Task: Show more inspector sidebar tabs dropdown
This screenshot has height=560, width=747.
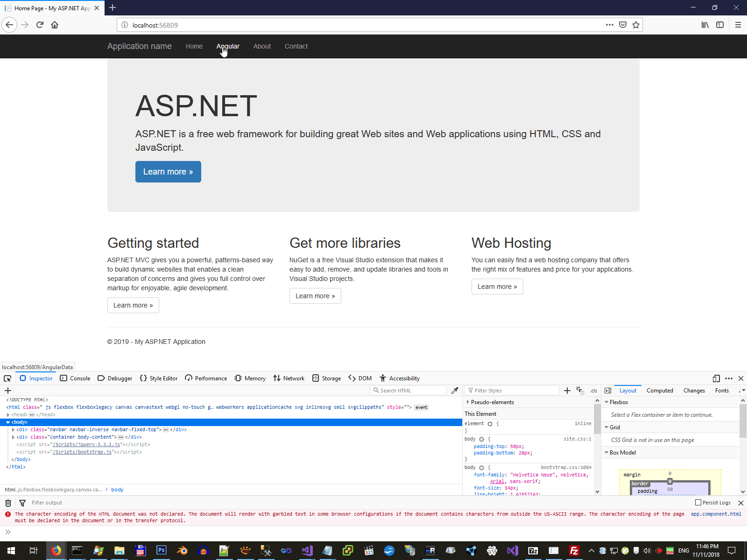Action: point(743,391)
